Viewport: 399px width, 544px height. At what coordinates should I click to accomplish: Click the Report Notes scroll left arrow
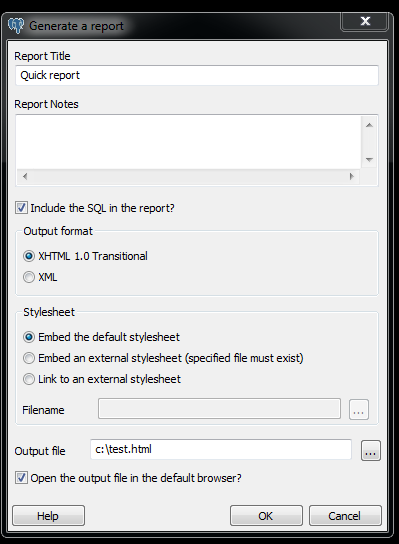pyautogui.click(x=25, y=176)
